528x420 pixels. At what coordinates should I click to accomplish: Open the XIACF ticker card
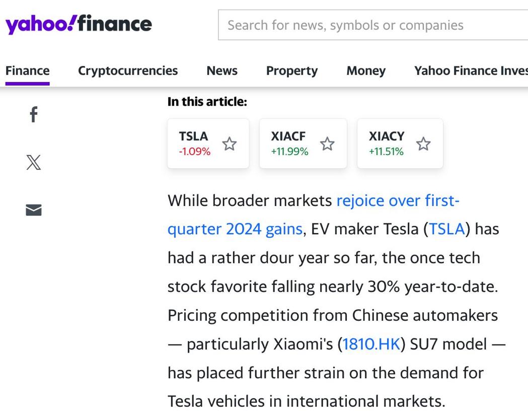click(303, 144)
